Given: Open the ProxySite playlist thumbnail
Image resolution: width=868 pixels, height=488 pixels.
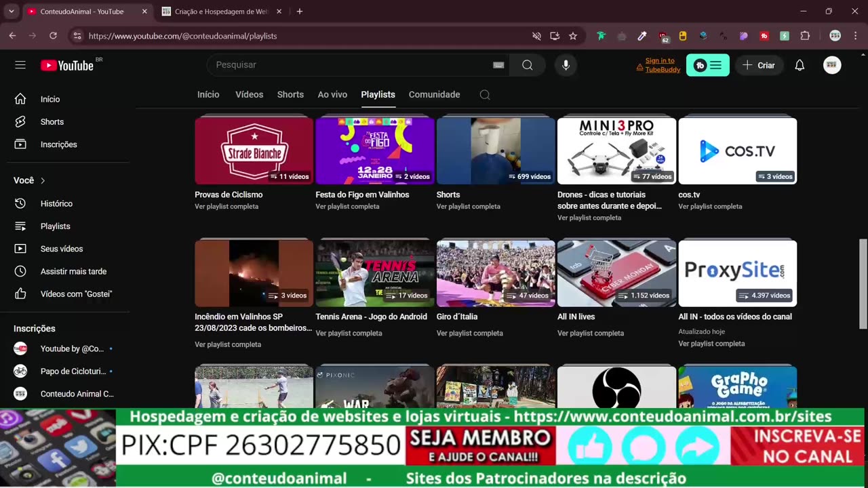Looking at the screenshot, I should 737,272.
